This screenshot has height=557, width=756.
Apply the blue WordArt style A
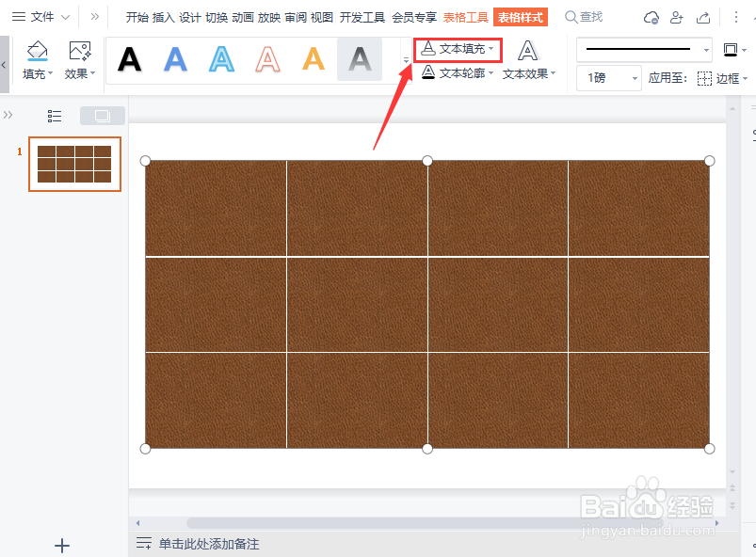tap(175, 59)
